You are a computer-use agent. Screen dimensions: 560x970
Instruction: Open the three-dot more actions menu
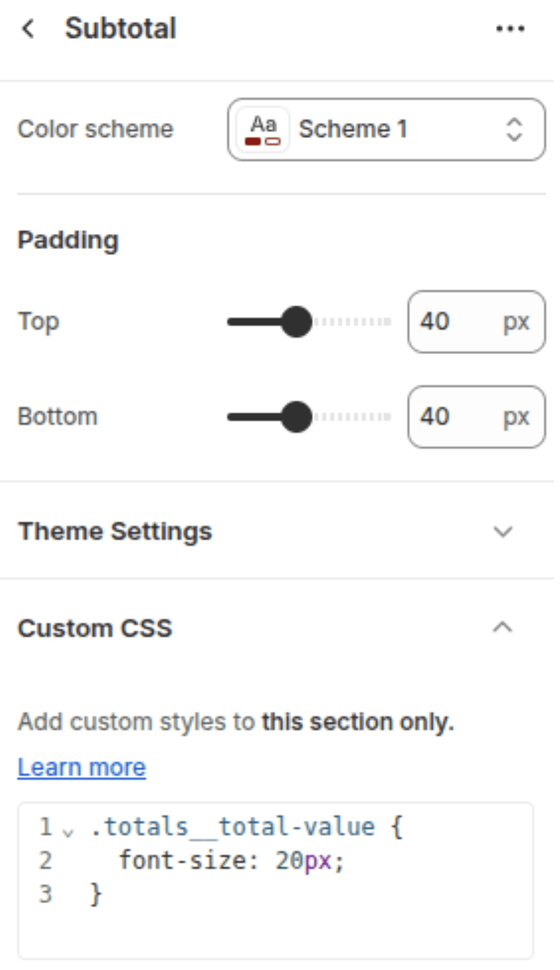click(510, 28)
